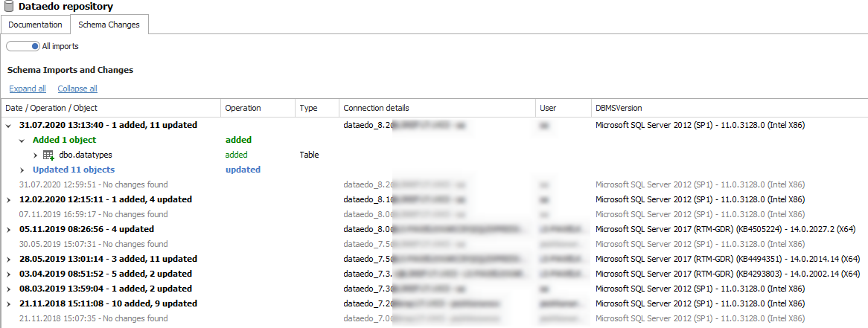868x328 pixels.
Task: Switch to the Documentation tab
Action: pos(35,25)
